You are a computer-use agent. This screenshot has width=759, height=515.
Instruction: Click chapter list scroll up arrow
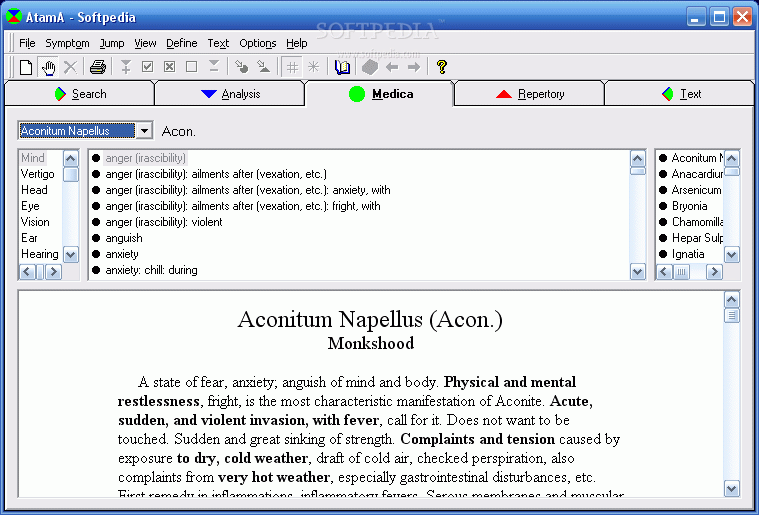(x=71, y=158)
